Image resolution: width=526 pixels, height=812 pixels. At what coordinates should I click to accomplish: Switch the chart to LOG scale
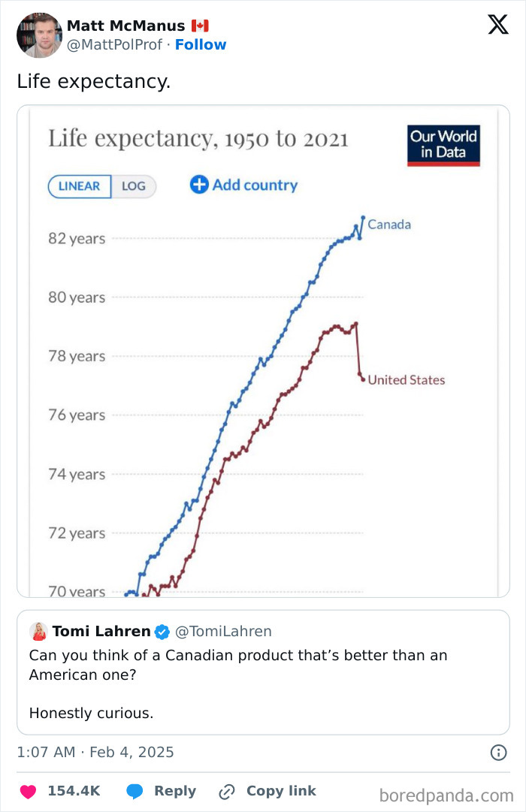(131, 186)
